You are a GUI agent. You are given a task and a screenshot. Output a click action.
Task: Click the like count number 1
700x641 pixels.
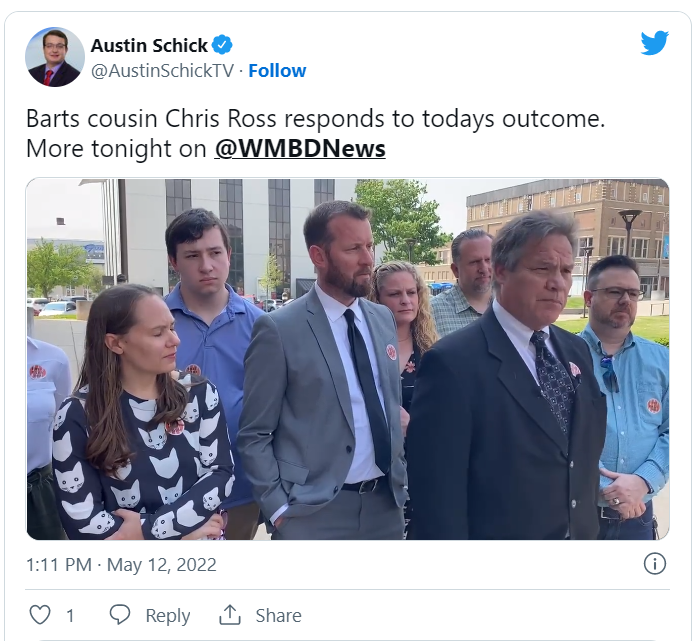(x=70, y=616)
